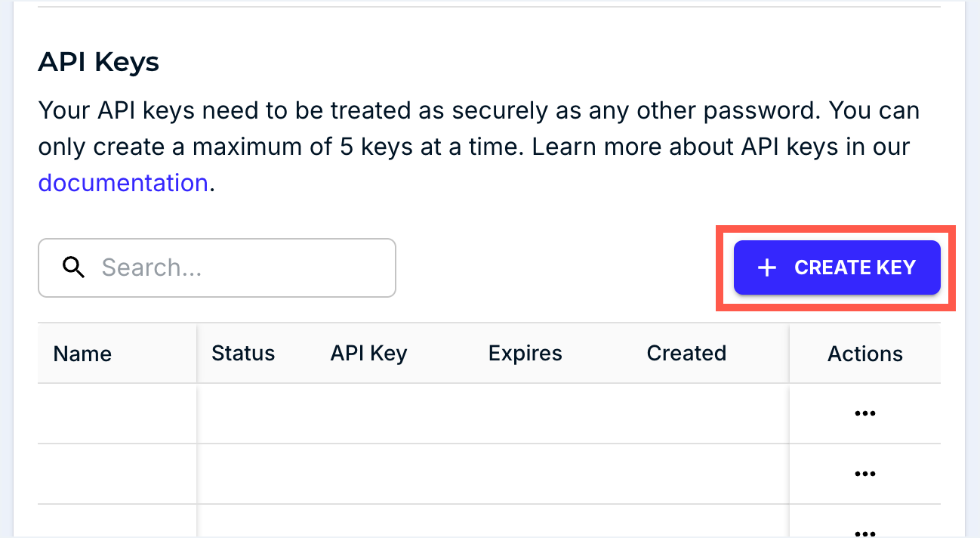Click the Status column header
This screenshot has height=538, width=980.
pos(243,354)
